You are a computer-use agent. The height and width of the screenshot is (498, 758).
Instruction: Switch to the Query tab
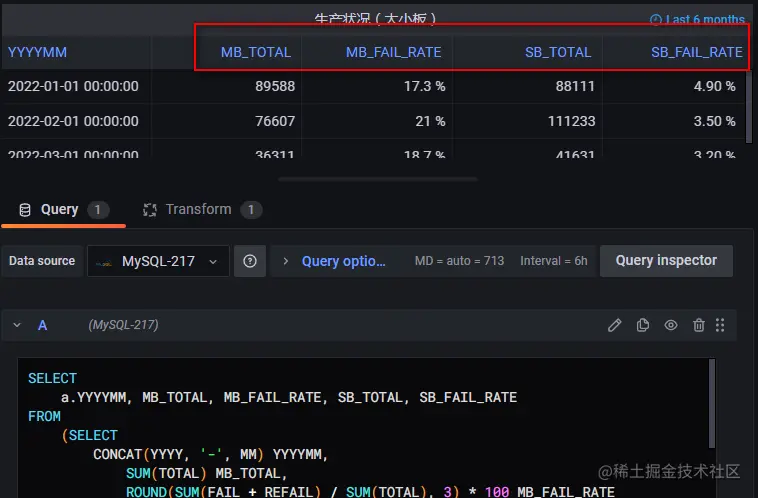pos(63,210)
